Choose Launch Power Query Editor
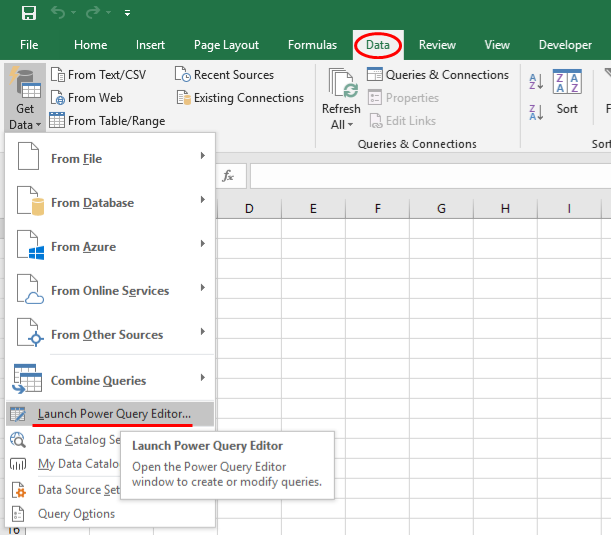 [110, 414]
